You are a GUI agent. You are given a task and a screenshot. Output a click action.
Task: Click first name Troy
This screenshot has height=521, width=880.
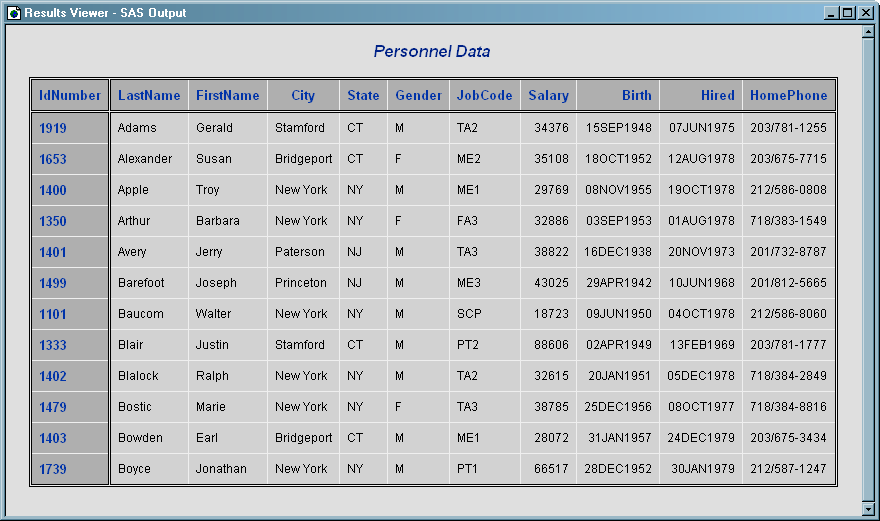207,190
